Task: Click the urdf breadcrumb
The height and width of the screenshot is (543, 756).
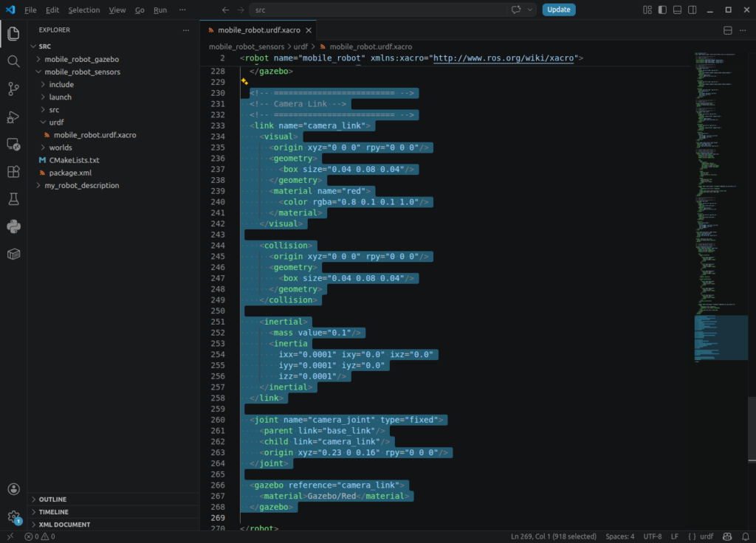Action: (x=300, y=46)
